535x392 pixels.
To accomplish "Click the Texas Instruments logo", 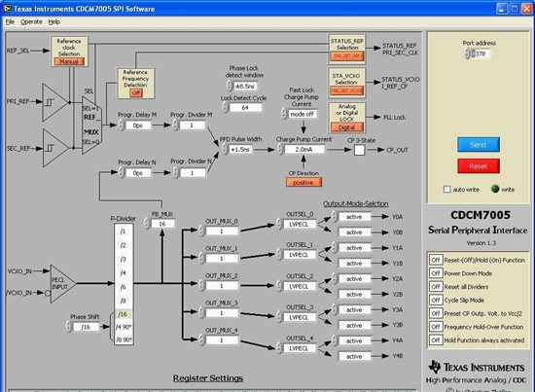I will pyautogui.click(x=477, y=368).
